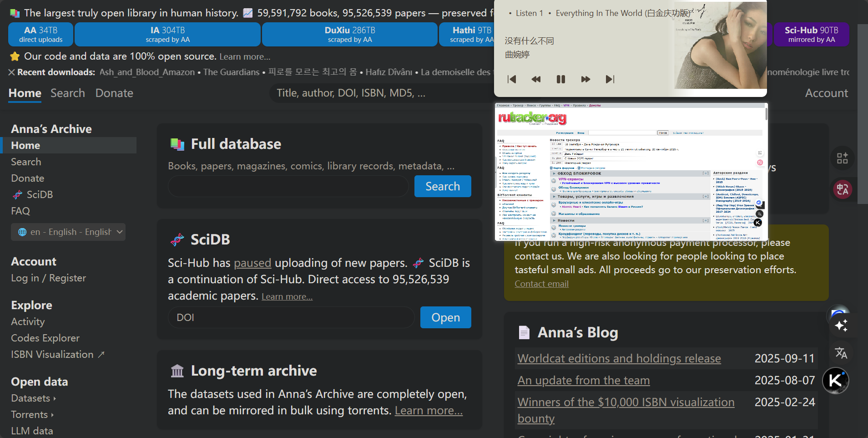Click the books icon at the start of the banner
Image resolution: width=868 pixels, height=438 pixels.
coord(15,13)
